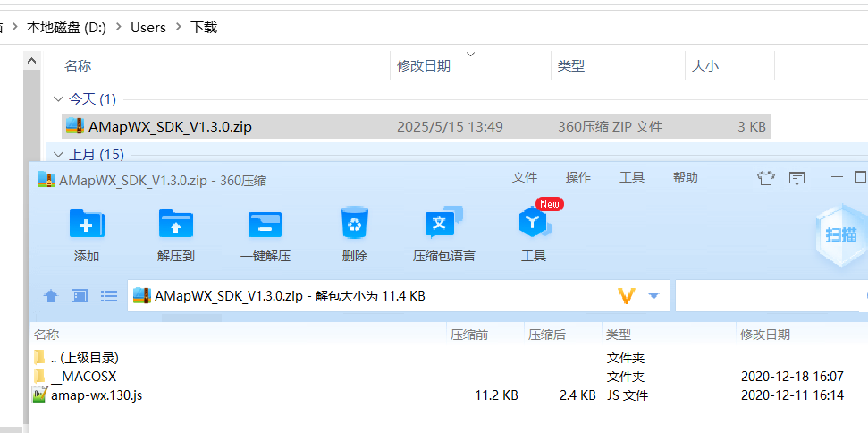Navigate to Users folder in breadcrumb
868x433 pixels.
coord(148,27)
